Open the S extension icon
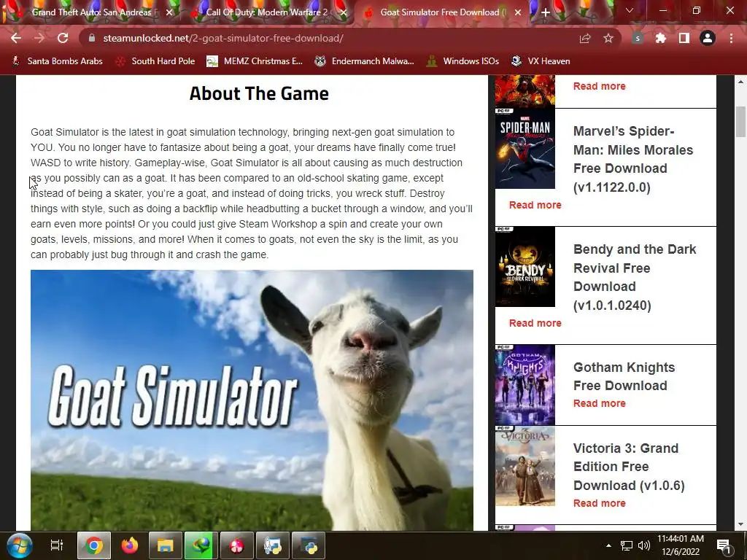747x560 pixels. click(x=638, y=39)
